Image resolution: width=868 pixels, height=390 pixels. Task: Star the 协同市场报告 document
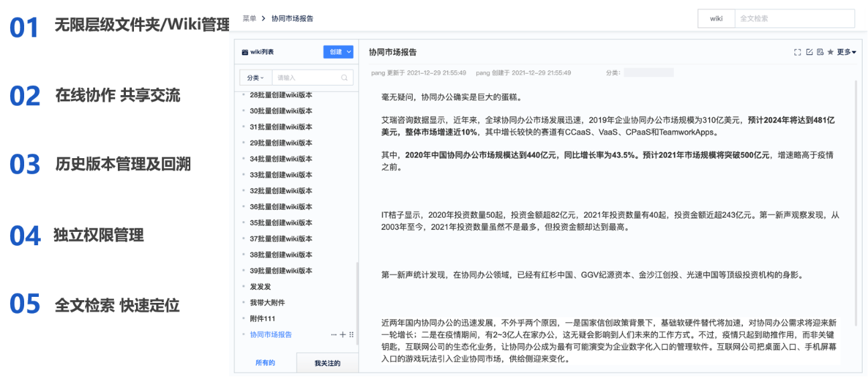point(831,52)
